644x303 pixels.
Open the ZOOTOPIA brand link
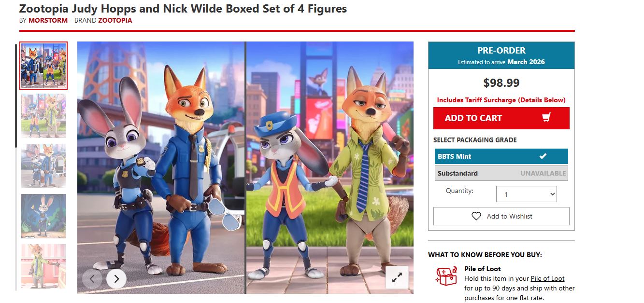115,20
